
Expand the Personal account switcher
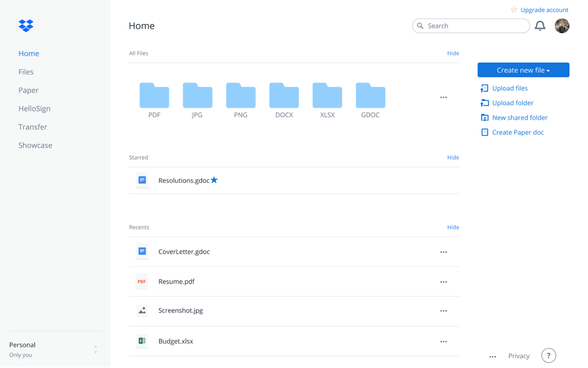click(95, 349)
